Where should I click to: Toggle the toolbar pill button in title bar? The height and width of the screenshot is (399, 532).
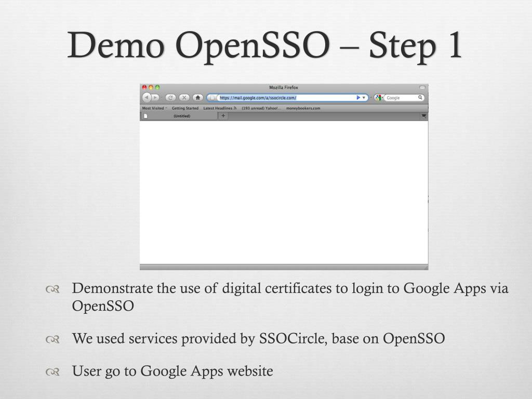pyautogui.click(x=422, y=87)
